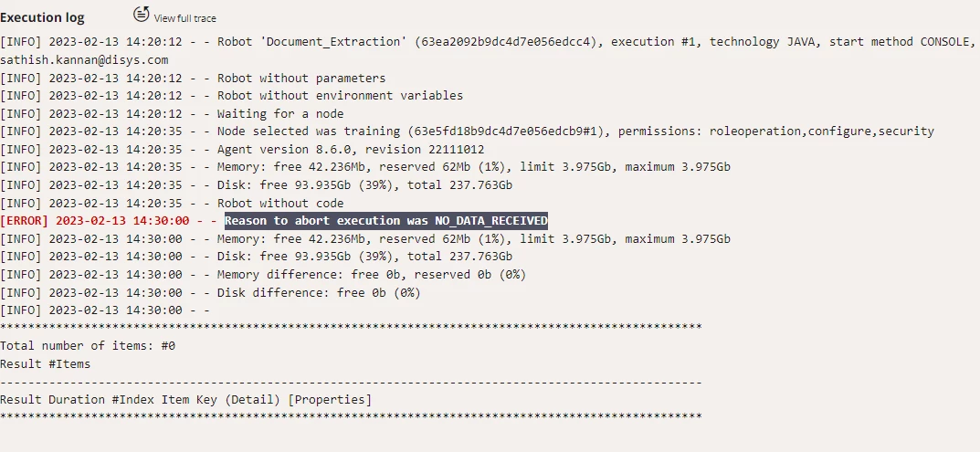Viewport: 980px width, 452px height.
Task: Click the 'Disk difference' log line
Action: (211, 292)
